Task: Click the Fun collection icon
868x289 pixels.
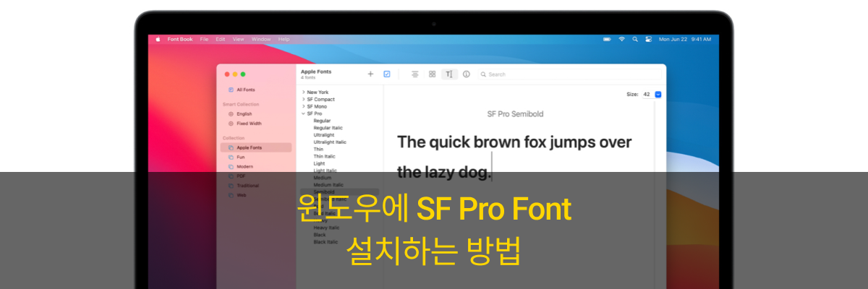Action: click(x=231, y=157)
